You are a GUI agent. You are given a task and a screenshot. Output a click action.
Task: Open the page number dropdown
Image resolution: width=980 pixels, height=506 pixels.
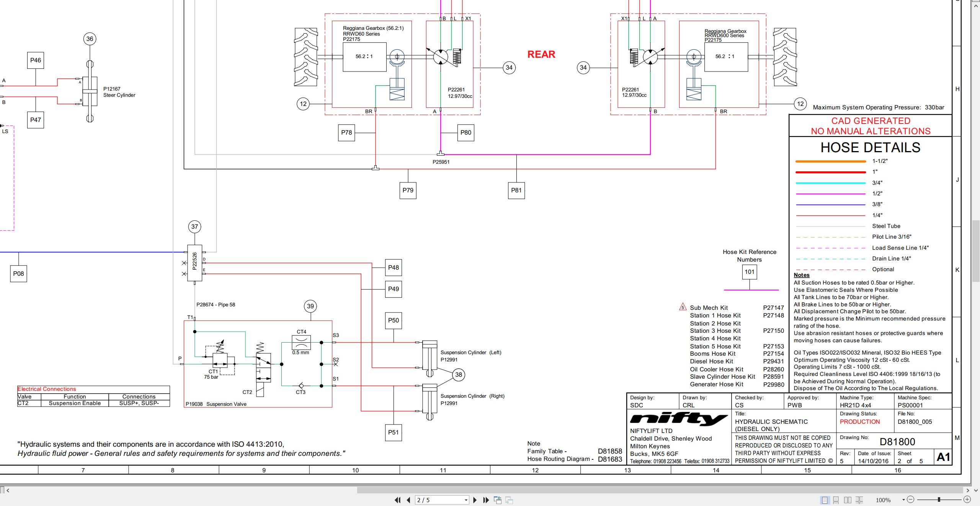pyautogui.click(x=466, y=500)
